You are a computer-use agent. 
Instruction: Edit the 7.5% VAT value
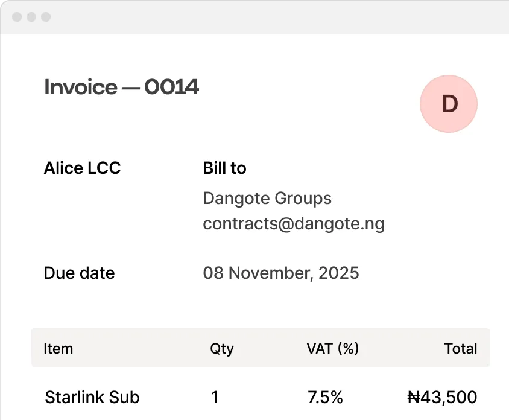(325, 397)
